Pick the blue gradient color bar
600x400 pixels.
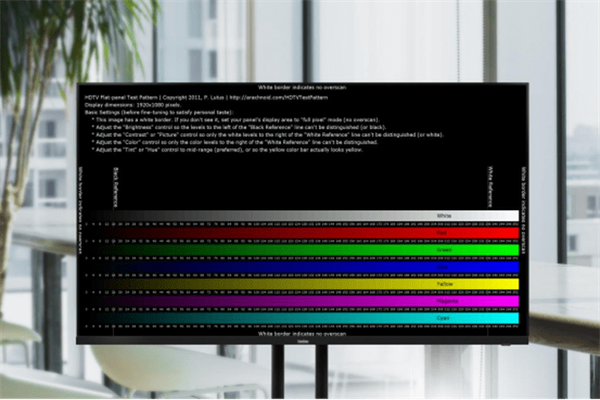(300, 267)
